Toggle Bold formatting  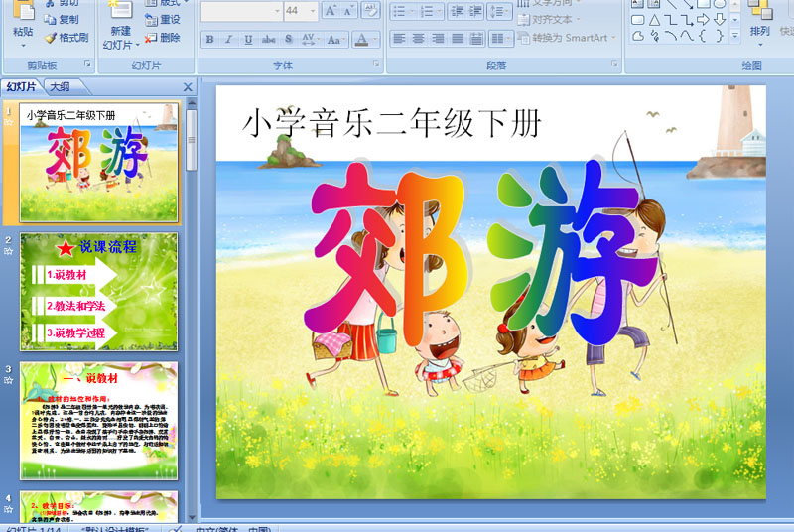pyautogui.click(x=209, y=39)
